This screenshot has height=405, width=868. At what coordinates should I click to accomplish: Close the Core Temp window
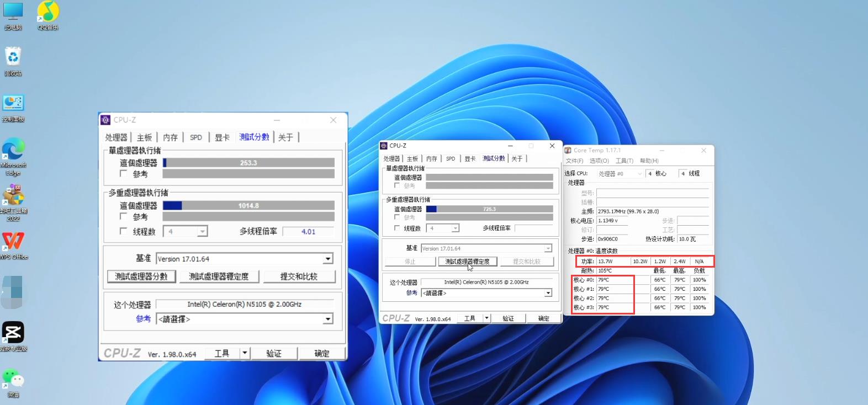tap(703, 150)
